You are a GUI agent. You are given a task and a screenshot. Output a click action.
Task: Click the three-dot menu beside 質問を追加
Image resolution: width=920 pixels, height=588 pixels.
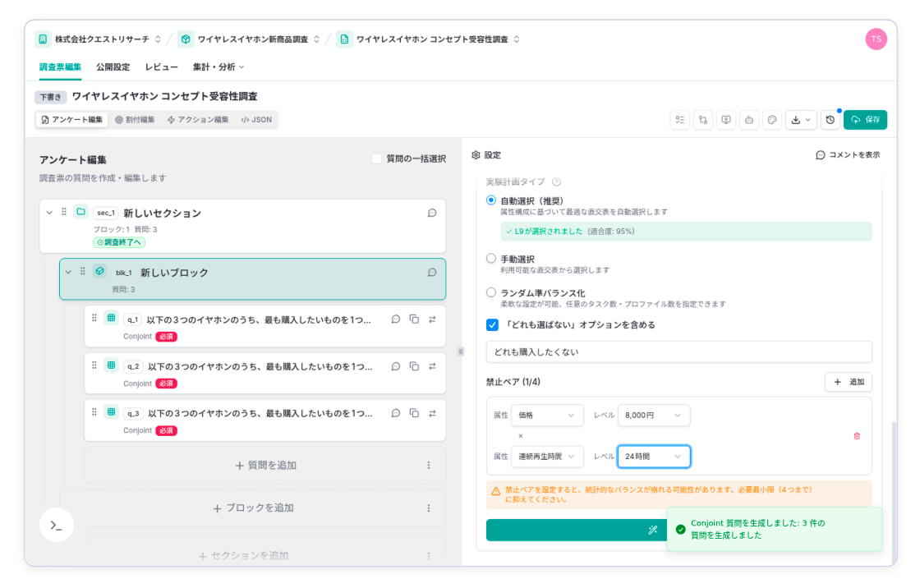[429, 466]
